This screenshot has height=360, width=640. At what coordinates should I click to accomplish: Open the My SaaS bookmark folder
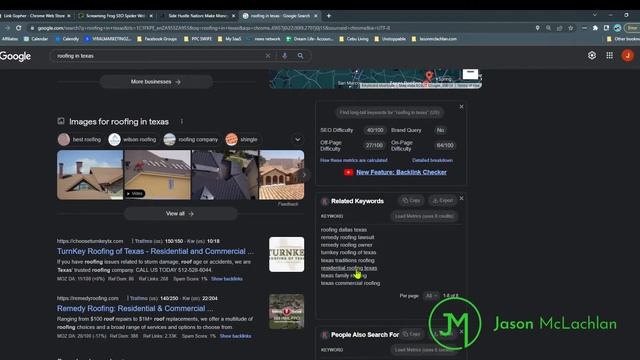coord(229,39)
